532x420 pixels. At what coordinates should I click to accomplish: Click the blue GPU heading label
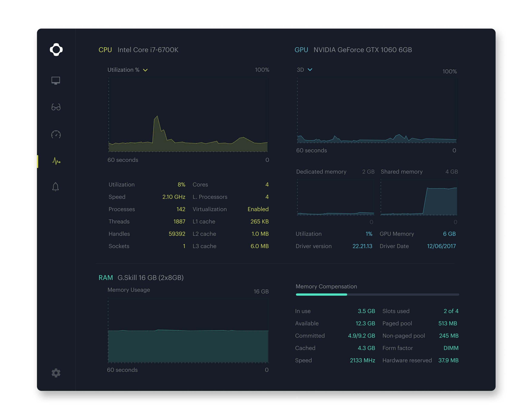tap(301, 50)
